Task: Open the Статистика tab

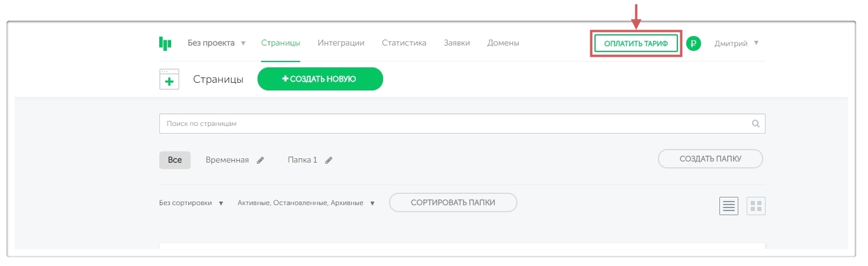Action: pyautogui.click(x=404, y=43)
